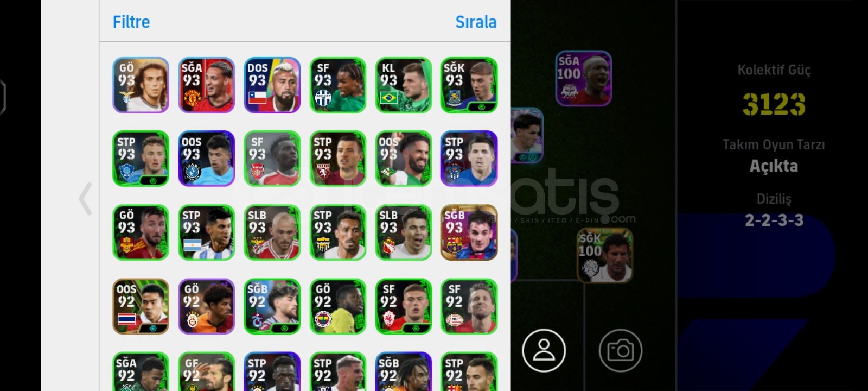Open the Sırala sort options
The image size is (868, 391).
(476, 22)
